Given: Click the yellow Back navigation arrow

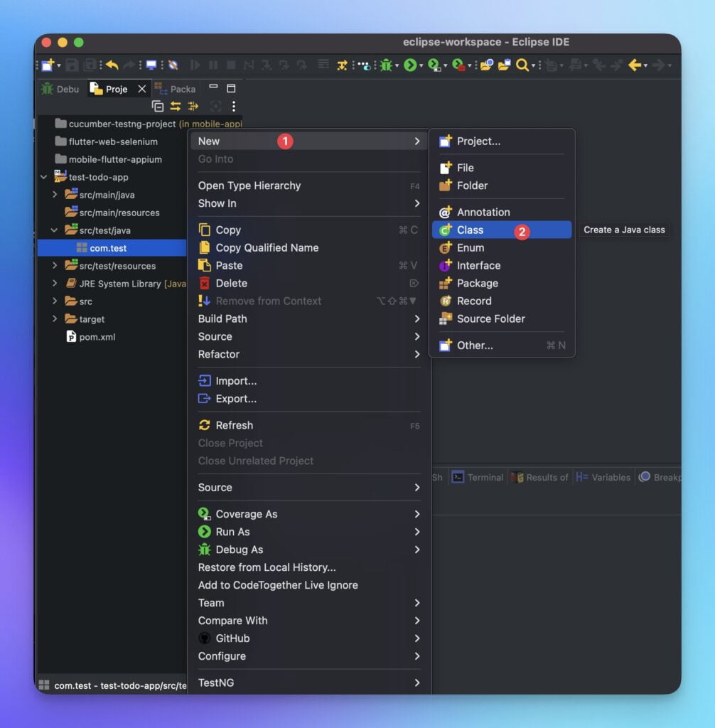Looking at the screenshot, I should click(x=635, y=65).
